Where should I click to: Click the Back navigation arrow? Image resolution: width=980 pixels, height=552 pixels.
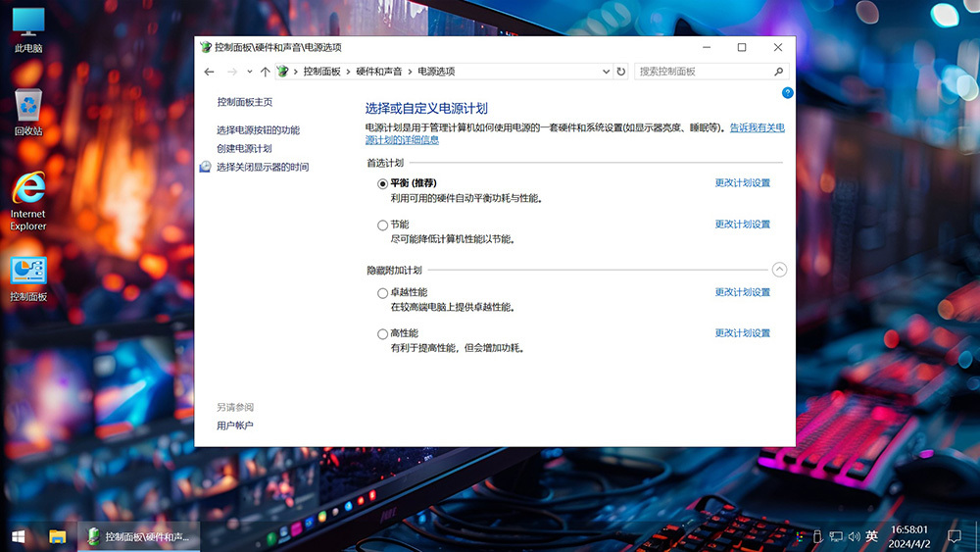[x=209, y=72]
